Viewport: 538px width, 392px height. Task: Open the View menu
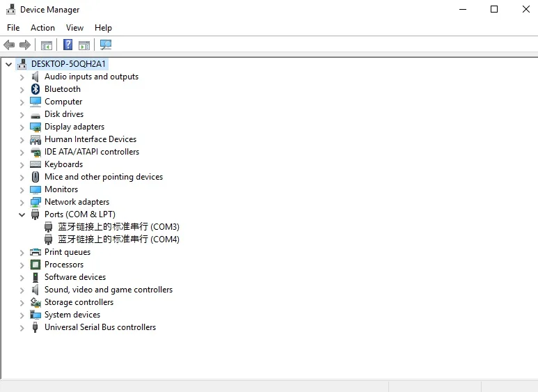74,28
